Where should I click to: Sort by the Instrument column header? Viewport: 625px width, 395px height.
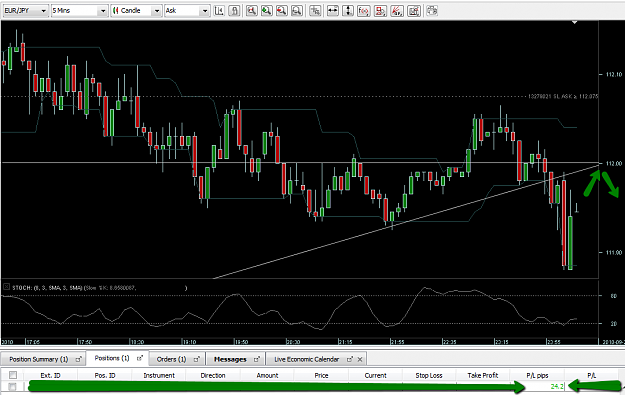(159, 375)
